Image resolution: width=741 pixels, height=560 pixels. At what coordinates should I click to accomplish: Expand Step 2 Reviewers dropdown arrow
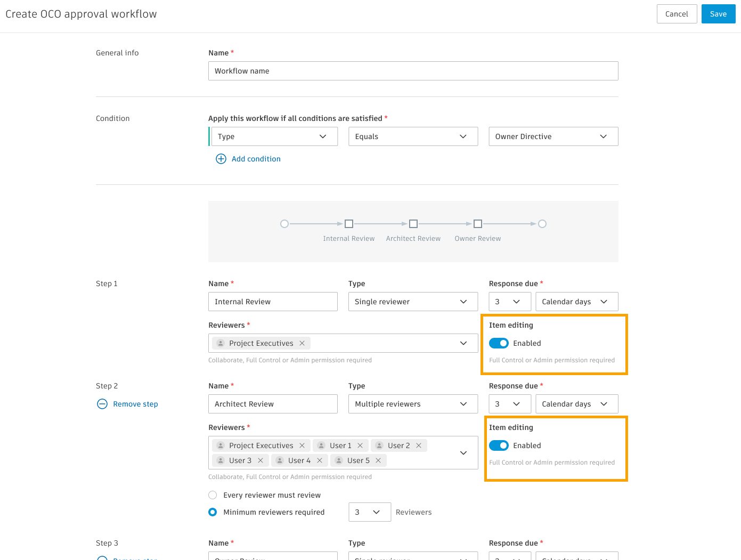pyautogui.click(x=463, y=453)
